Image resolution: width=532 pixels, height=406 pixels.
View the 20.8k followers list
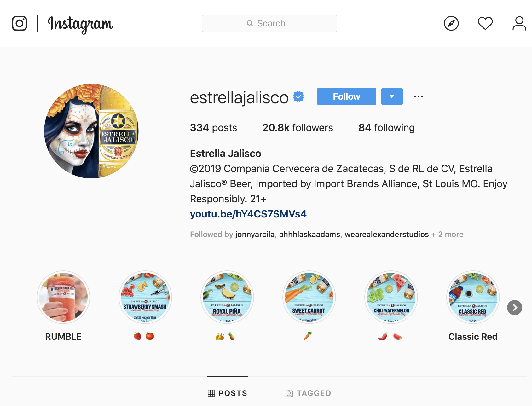(x=298, y=128)
